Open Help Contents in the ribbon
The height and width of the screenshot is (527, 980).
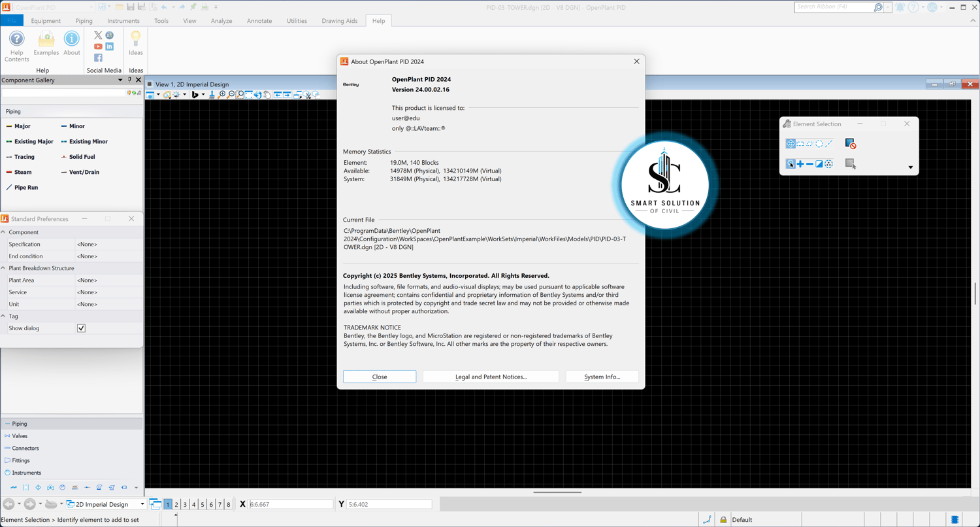tap(16, 46)
